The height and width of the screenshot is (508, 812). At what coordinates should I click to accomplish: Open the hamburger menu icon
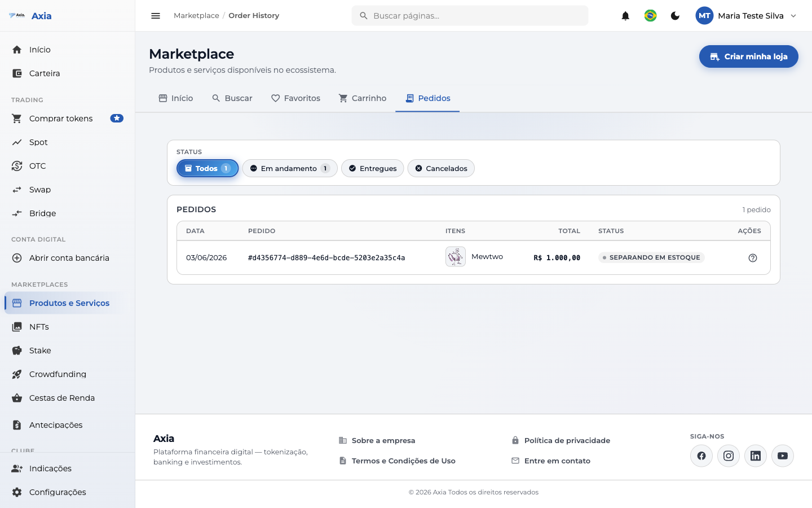point(156,16)
